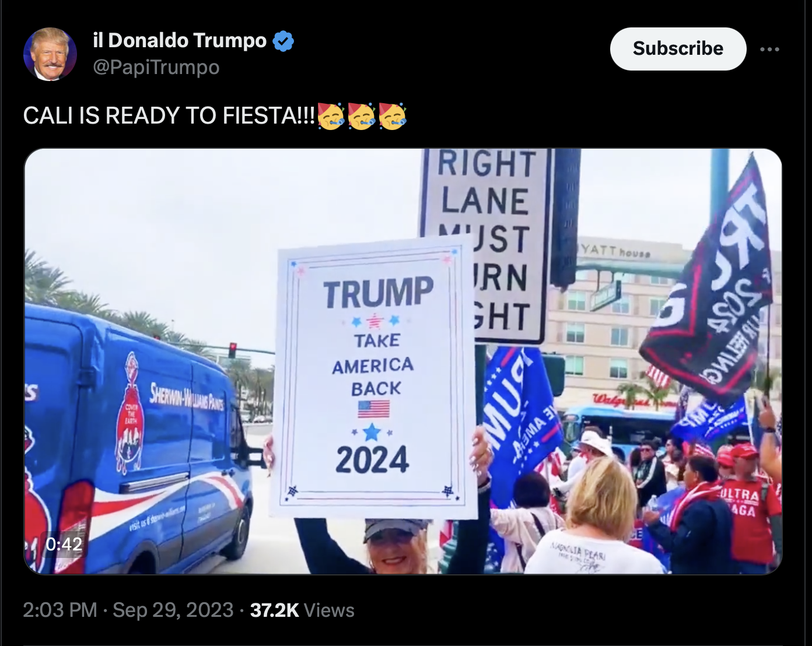View the 37.2K views count

(274, 610)
